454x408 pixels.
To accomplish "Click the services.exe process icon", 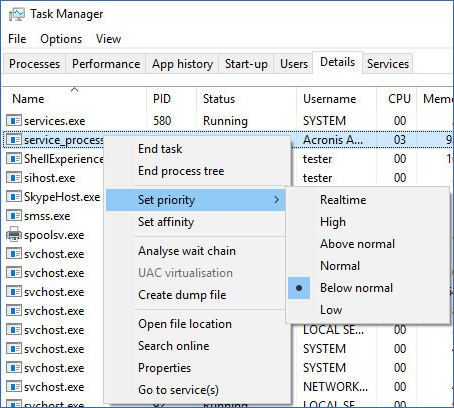I will 14,120.
